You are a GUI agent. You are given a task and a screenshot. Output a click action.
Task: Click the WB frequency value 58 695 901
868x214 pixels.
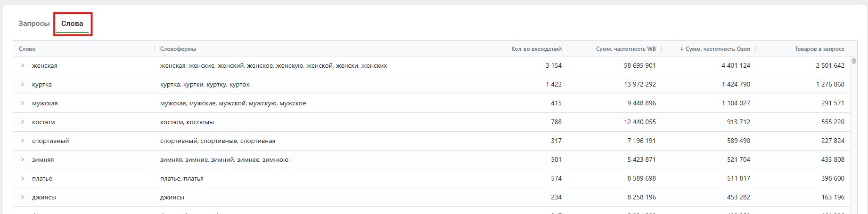click(639, 65)
